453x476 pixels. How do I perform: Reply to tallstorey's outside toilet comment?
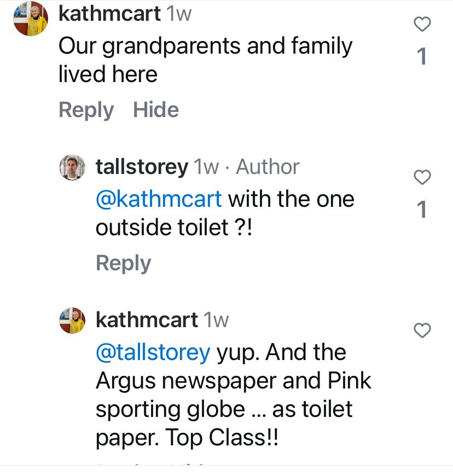[x=123, y=263]
